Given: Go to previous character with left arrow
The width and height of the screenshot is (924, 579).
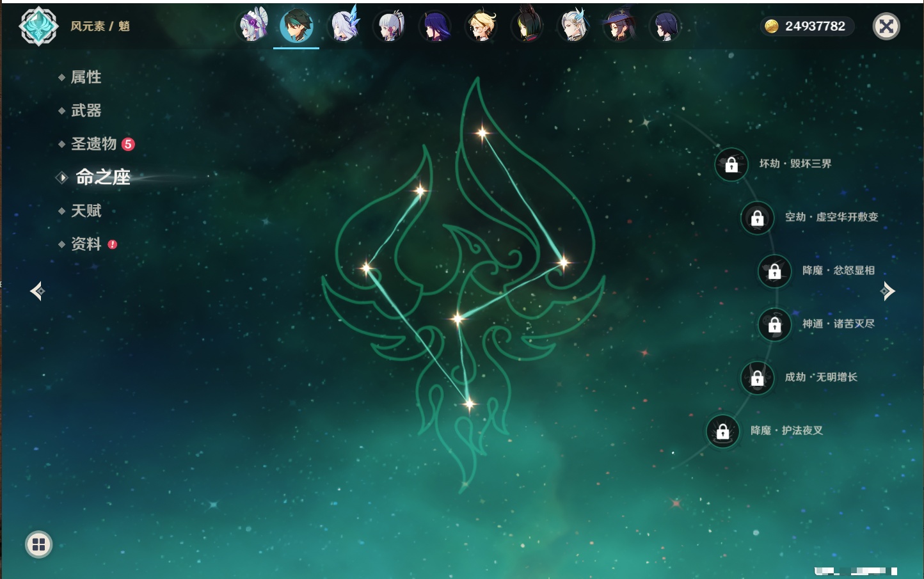Looking at the screenshot, I should tap(37, 291).
